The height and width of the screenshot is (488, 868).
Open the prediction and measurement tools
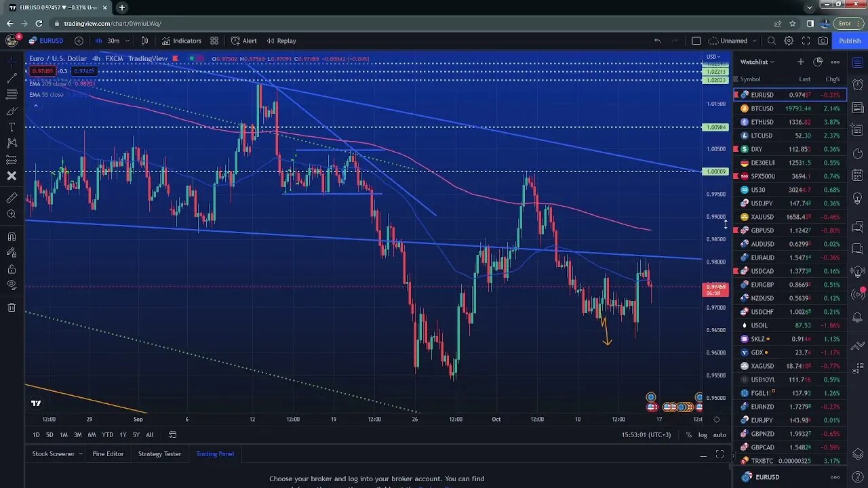pyautogui.click(x=12, y=159)
